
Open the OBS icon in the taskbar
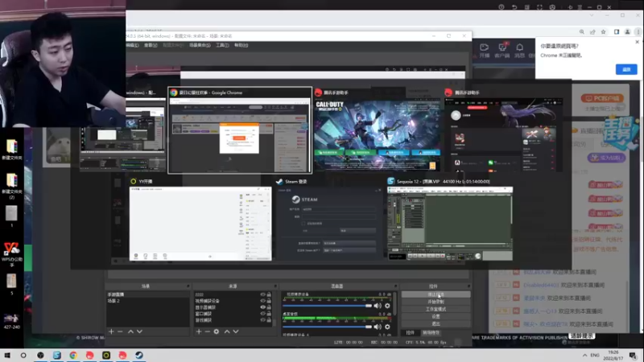tap(40, 355)
